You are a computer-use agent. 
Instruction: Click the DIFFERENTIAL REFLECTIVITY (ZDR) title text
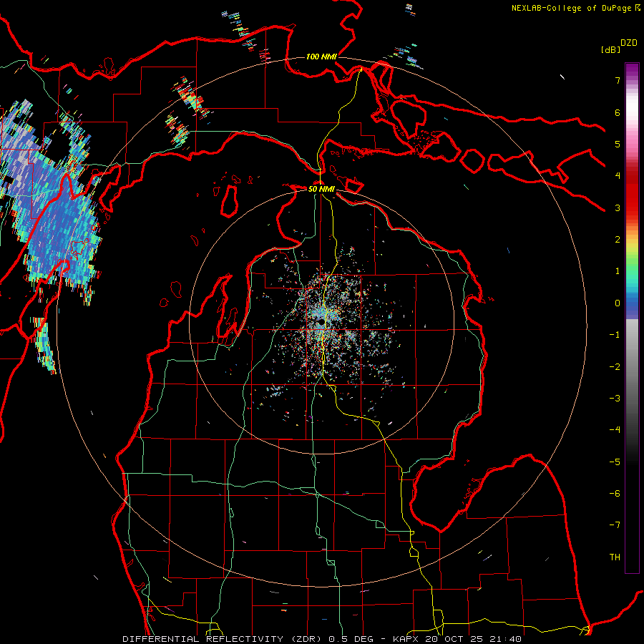223,639
